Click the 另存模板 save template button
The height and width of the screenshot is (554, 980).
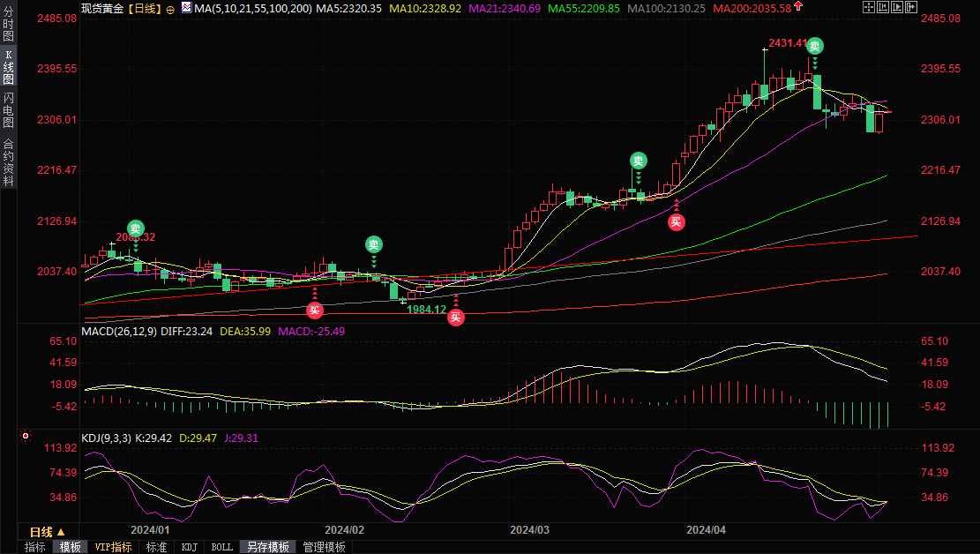coord(267,547)
